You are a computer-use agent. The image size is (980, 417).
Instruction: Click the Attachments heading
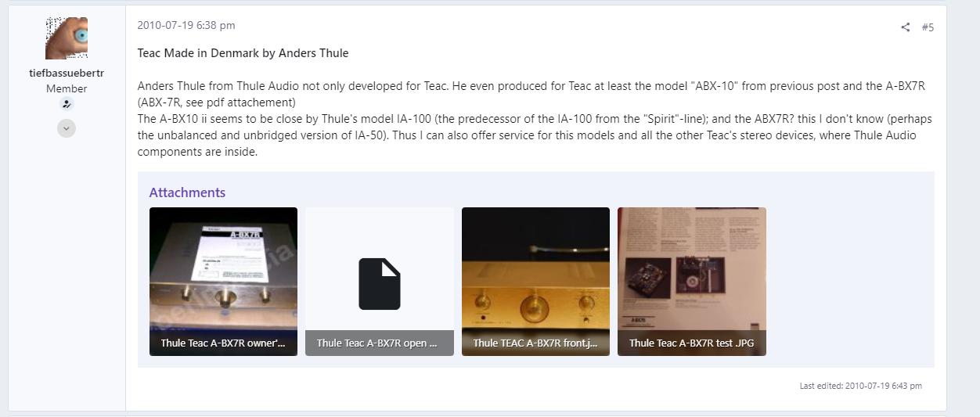click(187, 192)
